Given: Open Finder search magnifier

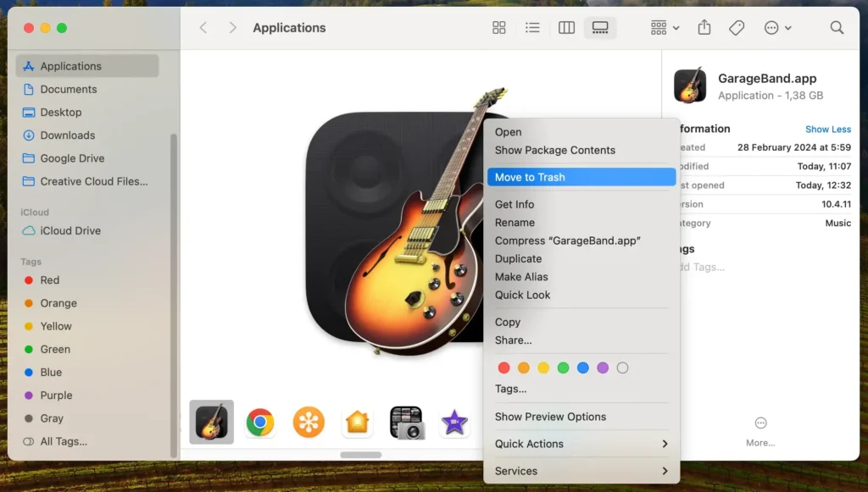Looking at the screenshot, I should [837, 28].
